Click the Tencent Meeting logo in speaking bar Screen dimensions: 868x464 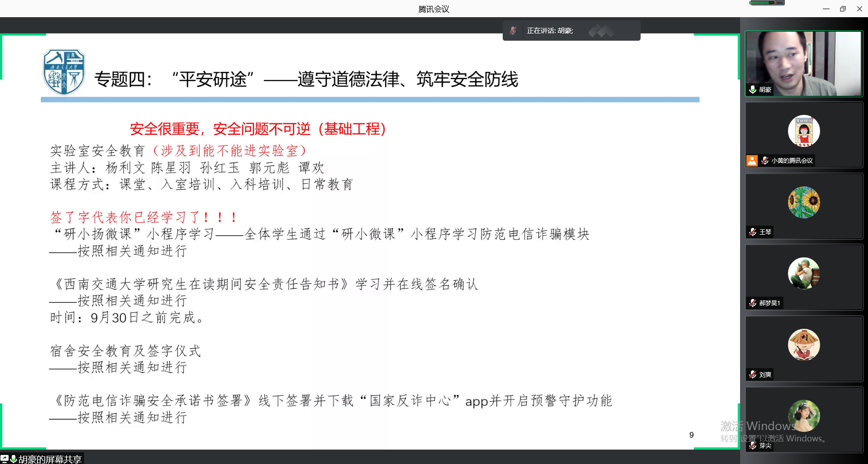601,31
